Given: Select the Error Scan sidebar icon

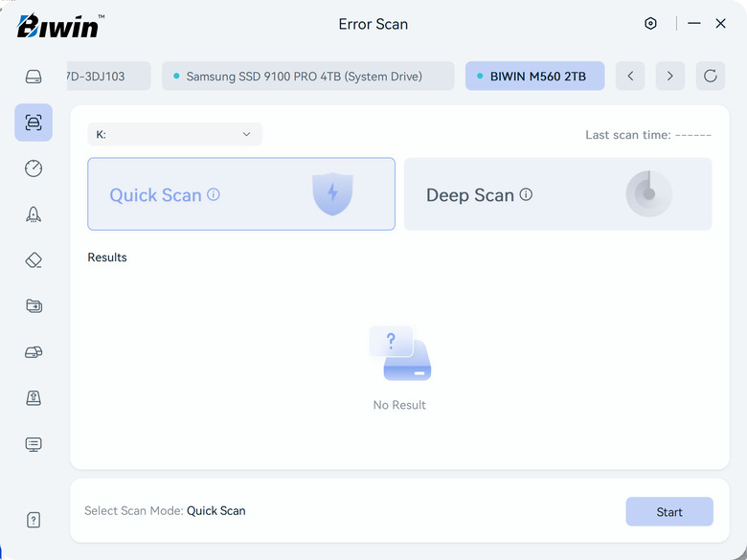Looking at the screenshot, I should pos(34,123).
